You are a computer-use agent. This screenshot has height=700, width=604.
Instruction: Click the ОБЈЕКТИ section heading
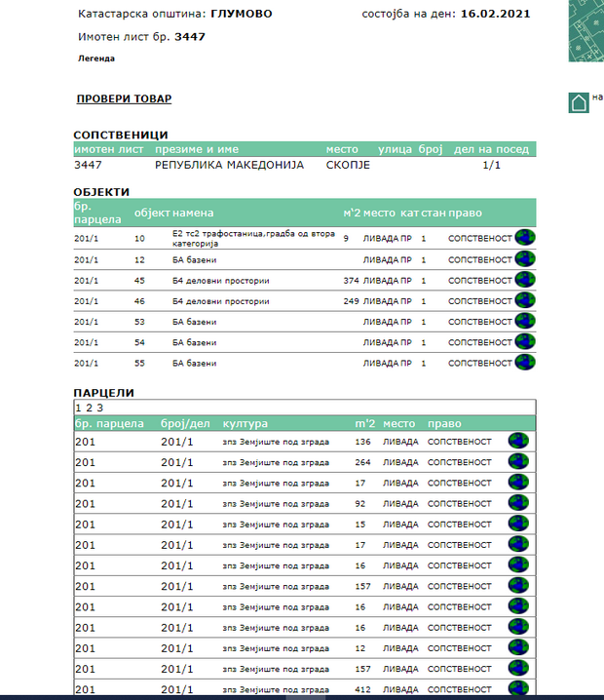tap(101, 192)
